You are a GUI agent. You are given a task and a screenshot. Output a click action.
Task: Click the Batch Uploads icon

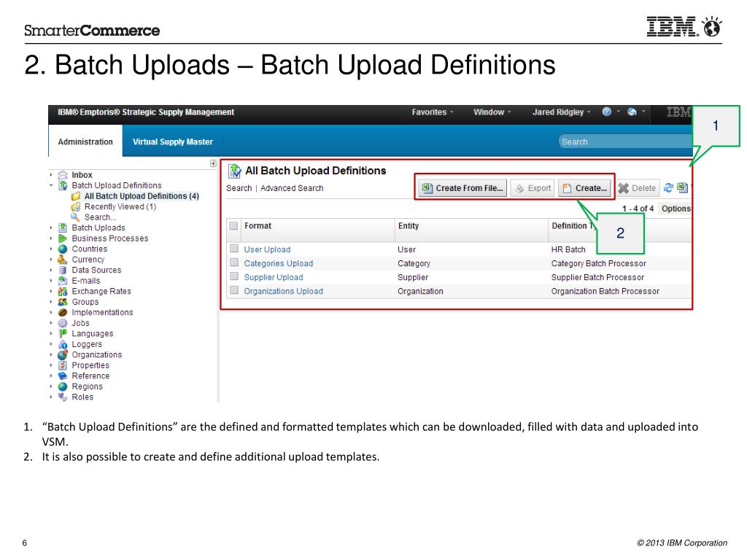point(63,227)
